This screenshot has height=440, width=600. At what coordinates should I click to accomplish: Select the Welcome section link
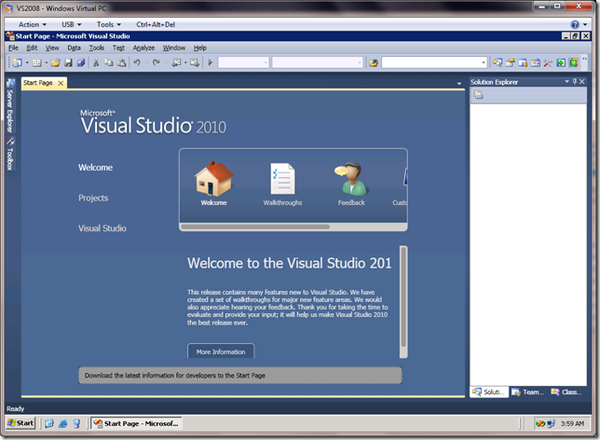click(95, 168)
